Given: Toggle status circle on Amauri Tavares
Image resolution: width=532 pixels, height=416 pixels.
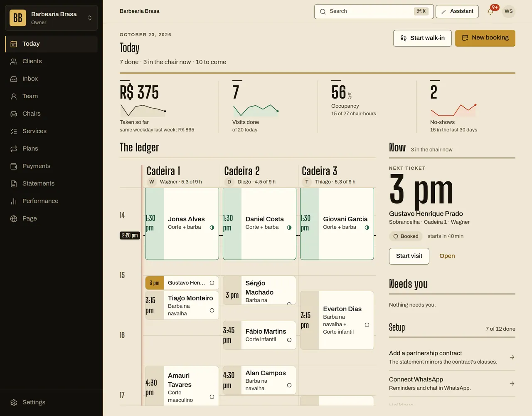Looking at the screenshot, I should 212,397.
